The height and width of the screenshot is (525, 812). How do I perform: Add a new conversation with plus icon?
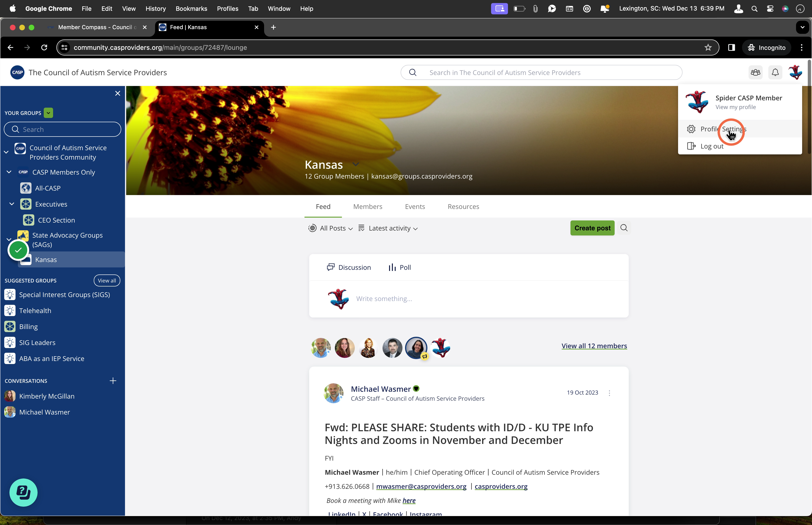tap(113, 380)
